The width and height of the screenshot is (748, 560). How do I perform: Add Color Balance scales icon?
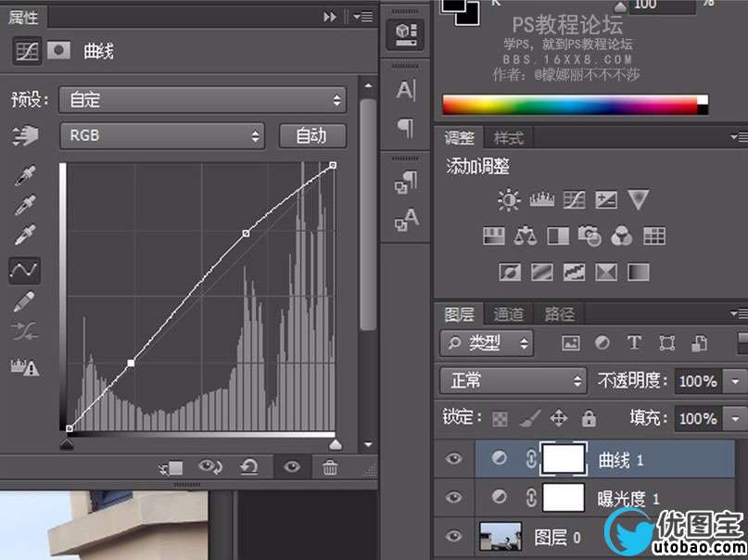click(x=526, y=235)
